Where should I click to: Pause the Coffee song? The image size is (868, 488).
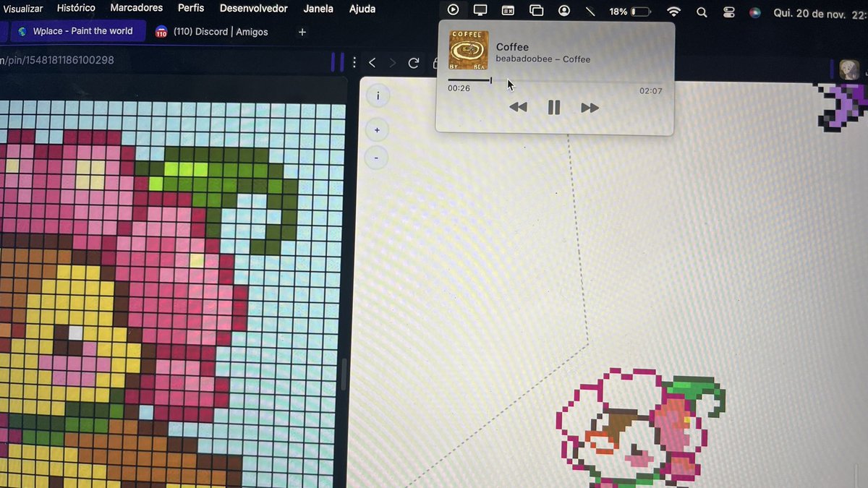[x=554, y=108]
